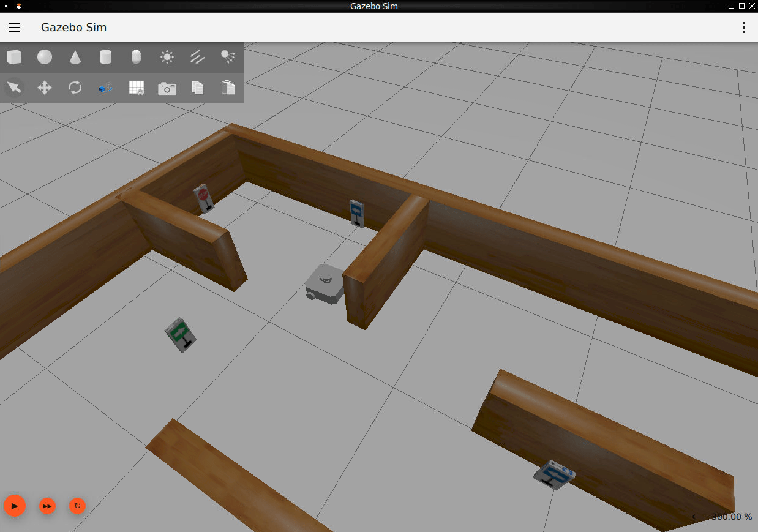
Task: Select the green arrow sign model
Action: pyautogui.click(x=181, y=334)
